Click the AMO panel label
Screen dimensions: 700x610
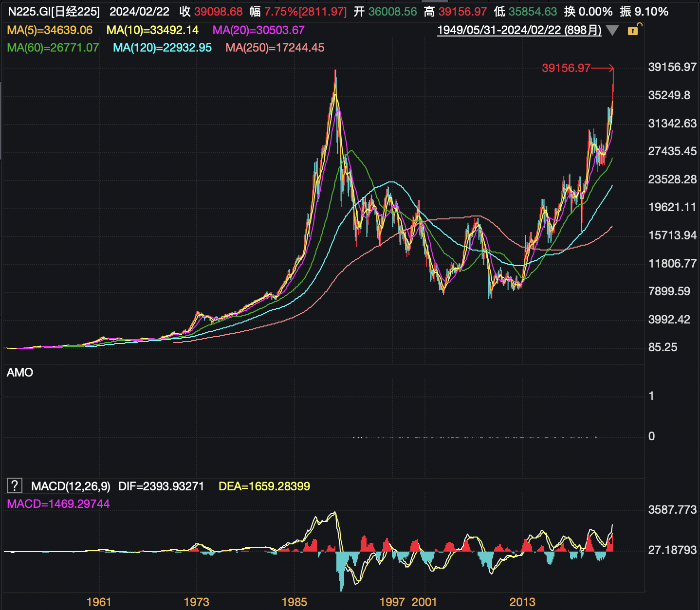pos(20,373)
